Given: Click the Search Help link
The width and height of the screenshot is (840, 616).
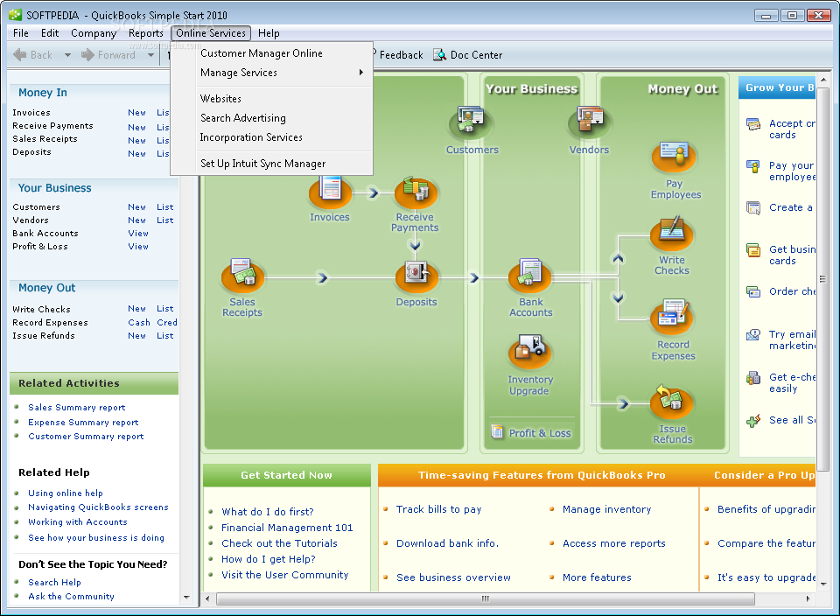Looking at the screenshot, I should coord(54,582).
